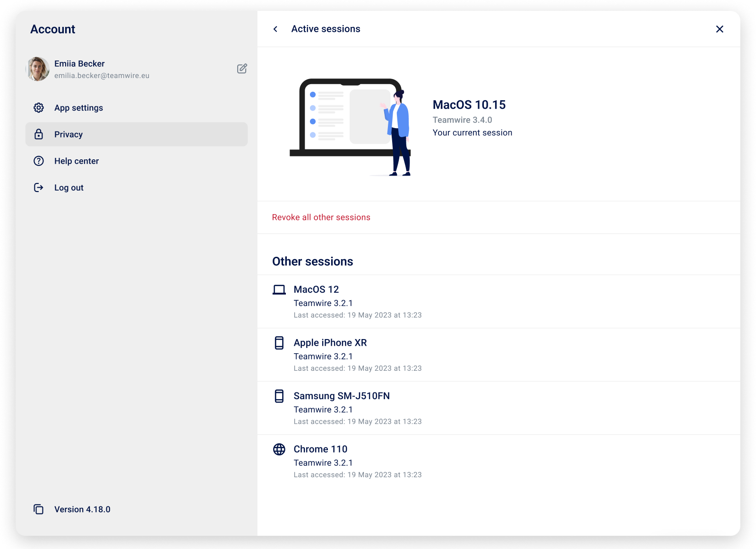Select the Chrome 110 session title
The image size is (756, 549).
320,449
